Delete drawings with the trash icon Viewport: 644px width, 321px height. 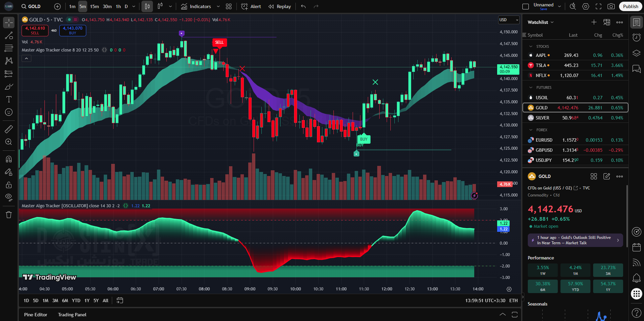9,215
